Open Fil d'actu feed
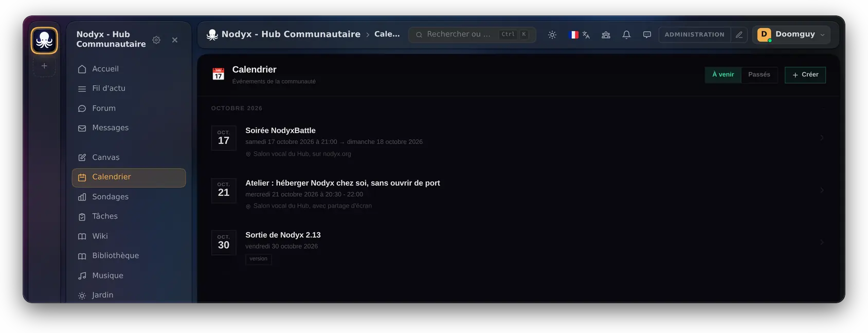 [x=129, y=88]
